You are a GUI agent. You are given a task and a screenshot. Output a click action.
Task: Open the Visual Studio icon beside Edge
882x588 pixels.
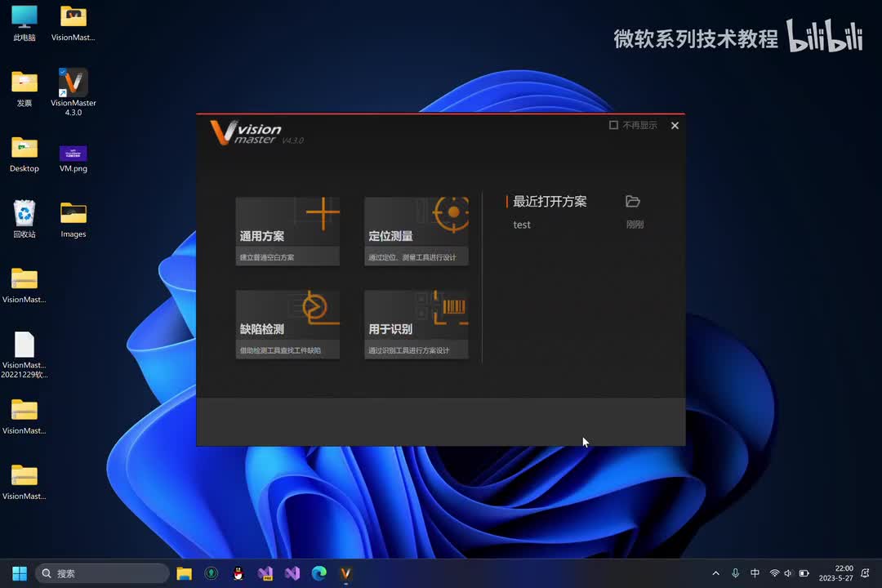point(292,573)
